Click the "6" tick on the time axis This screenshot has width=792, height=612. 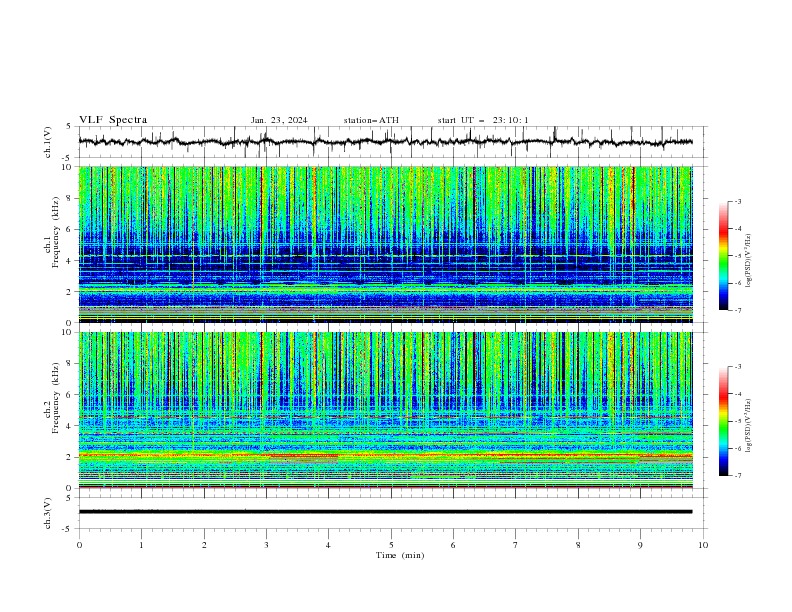point(453,545)
